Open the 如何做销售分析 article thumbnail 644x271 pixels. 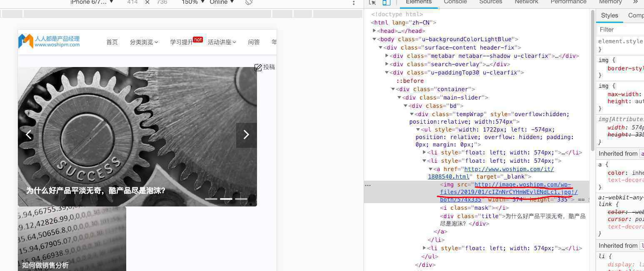point(72,239)
